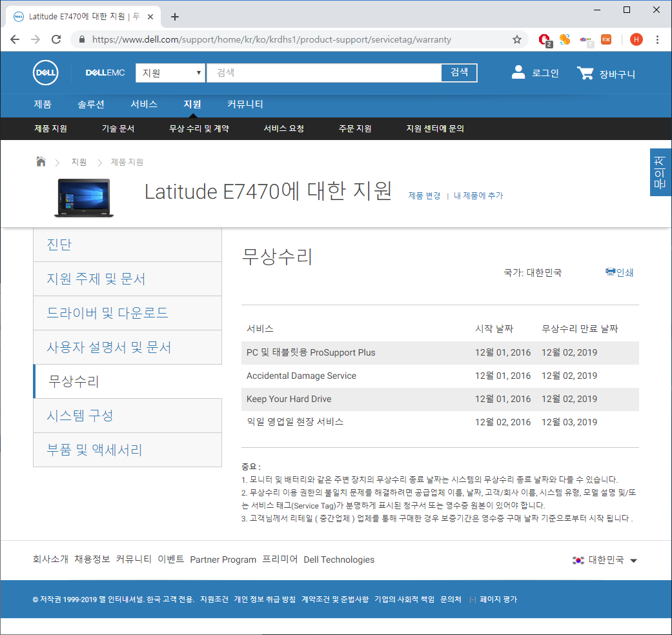Open the orange coins extension icon
Viewport: 672px width, 635px height.
pyautogui.click(x=565, y=39)
